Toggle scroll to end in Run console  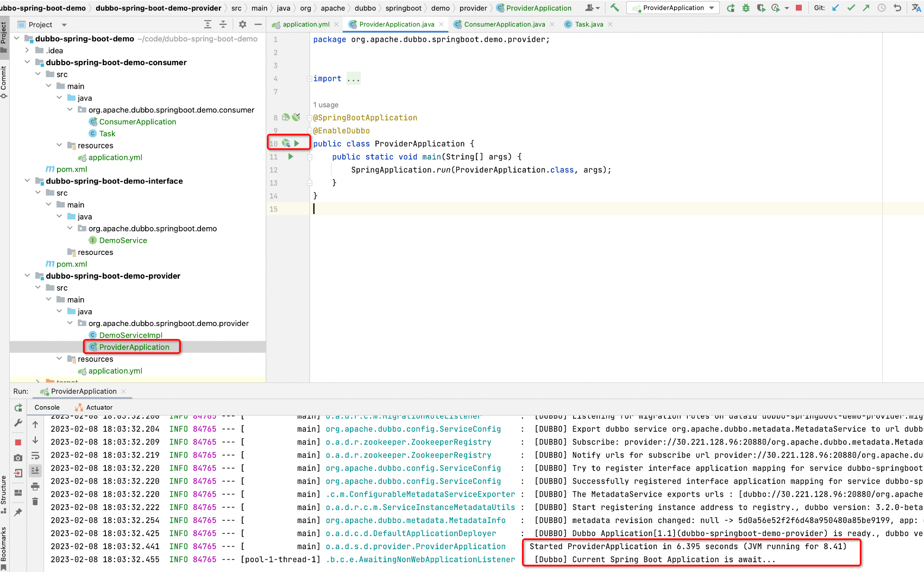[x=35, y=470]
